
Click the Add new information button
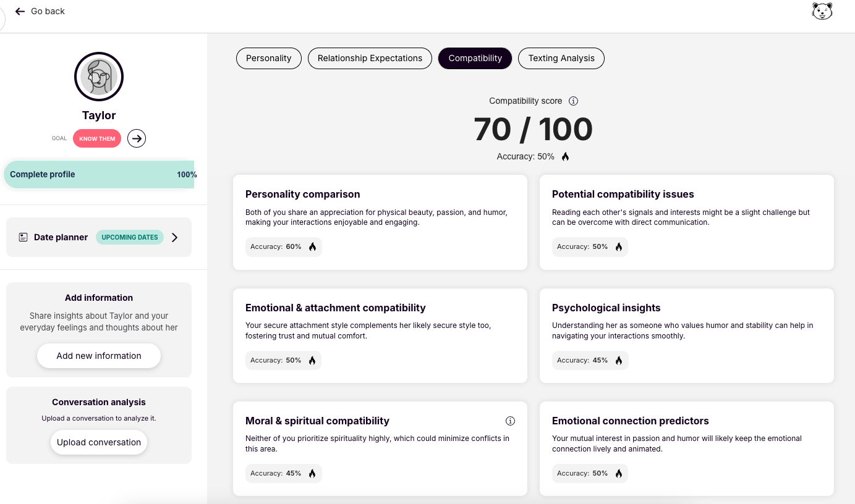tap(99, 356)
